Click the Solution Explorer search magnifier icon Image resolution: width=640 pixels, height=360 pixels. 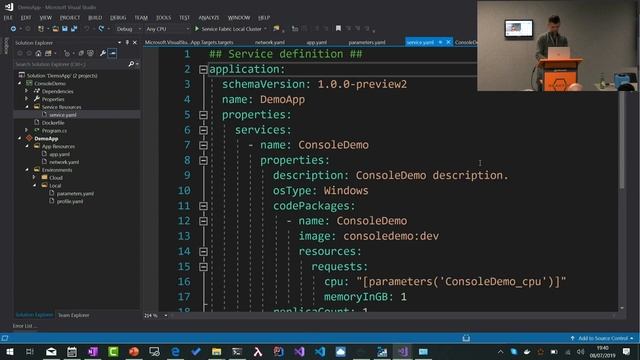(x=131, y=64)
